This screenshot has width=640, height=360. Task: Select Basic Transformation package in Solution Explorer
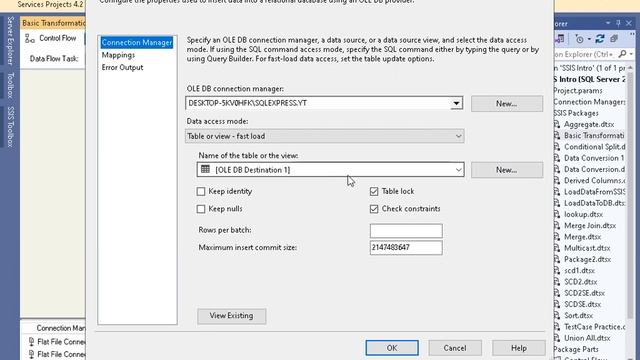(x=594, y=136)
